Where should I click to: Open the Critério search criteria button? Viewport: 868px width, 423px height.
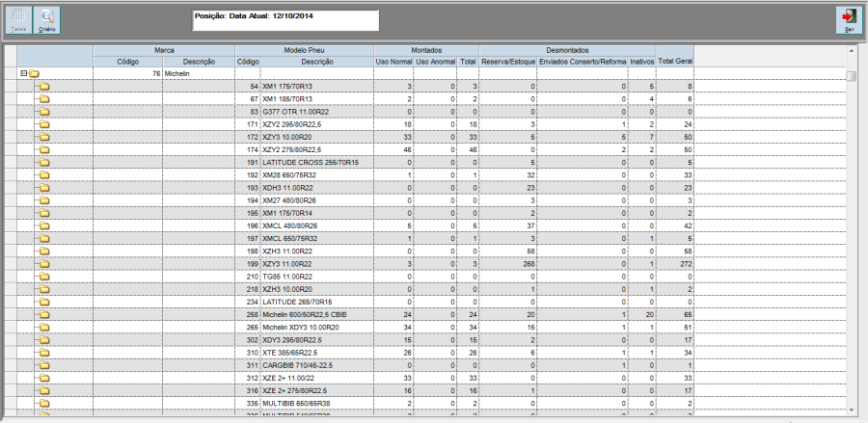coord(47,20)
